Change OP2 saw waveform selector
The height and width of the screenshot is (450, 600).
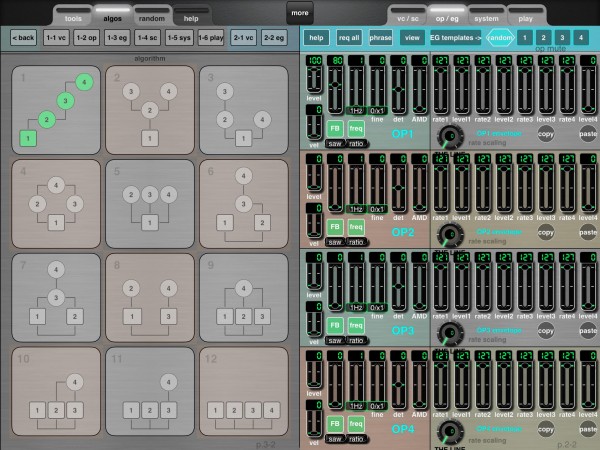click(x=335, y=242)
